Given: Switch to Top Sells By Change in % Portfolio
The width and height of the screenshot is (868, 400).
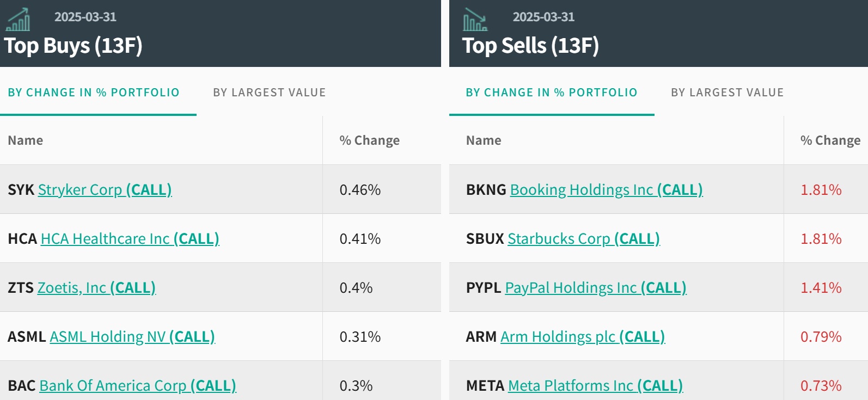Looking at the screenshot, I should click(551, 93).
